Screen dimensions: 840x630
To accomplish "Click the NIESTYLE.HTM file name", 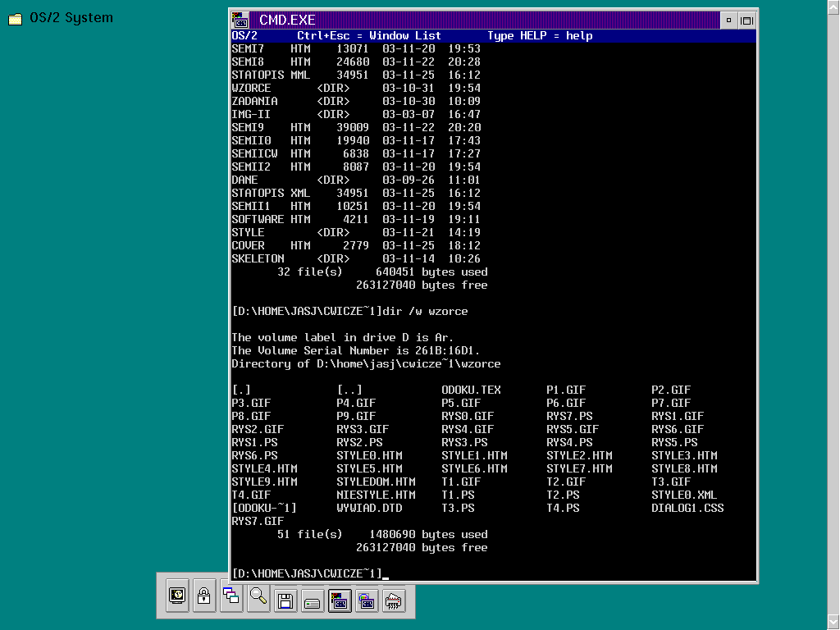I will (x=376, y=495).
